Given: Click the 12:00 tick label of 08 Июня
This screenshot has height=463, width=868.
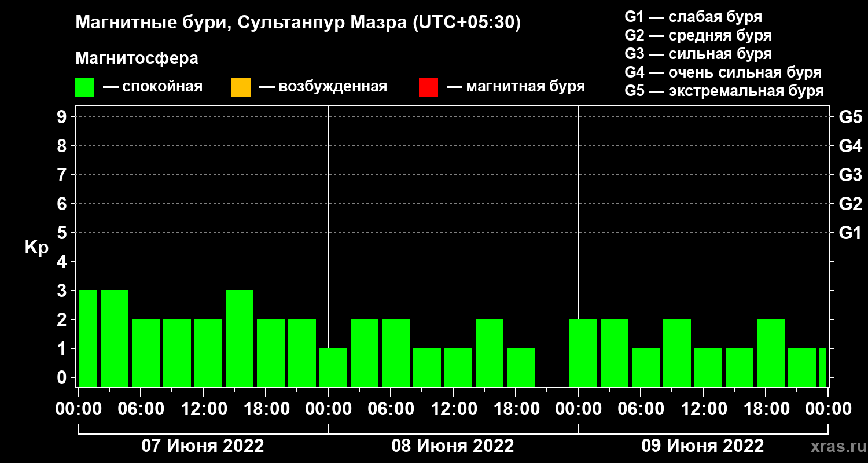Looking at the screenshot, I should point(453,409).
